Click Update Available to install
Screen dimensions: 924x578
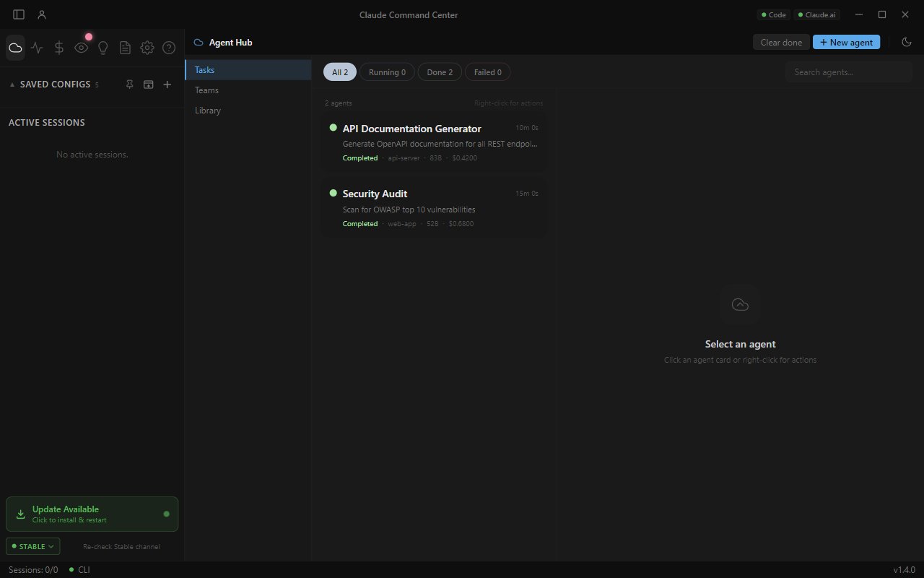tap(92, 514)
